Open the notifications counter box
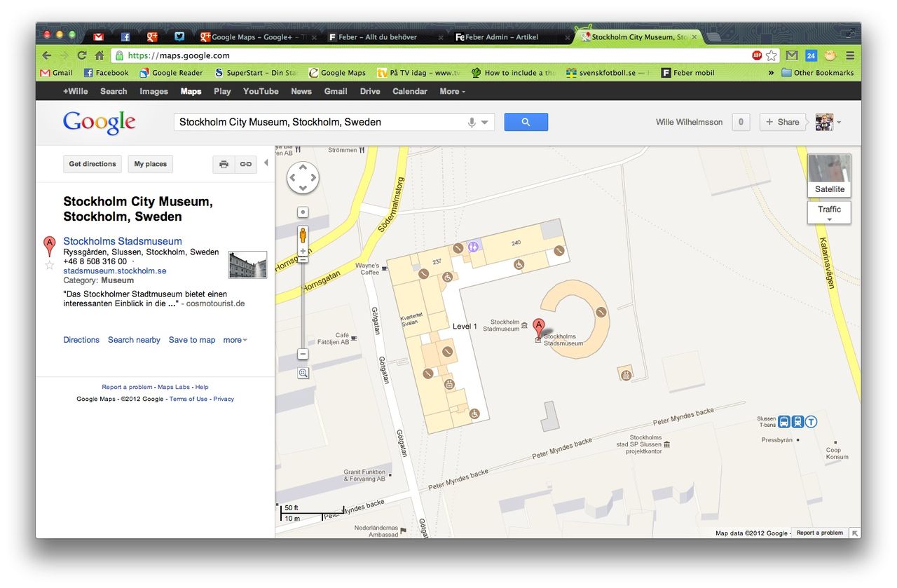897x588 pixels. coord(741,122)
